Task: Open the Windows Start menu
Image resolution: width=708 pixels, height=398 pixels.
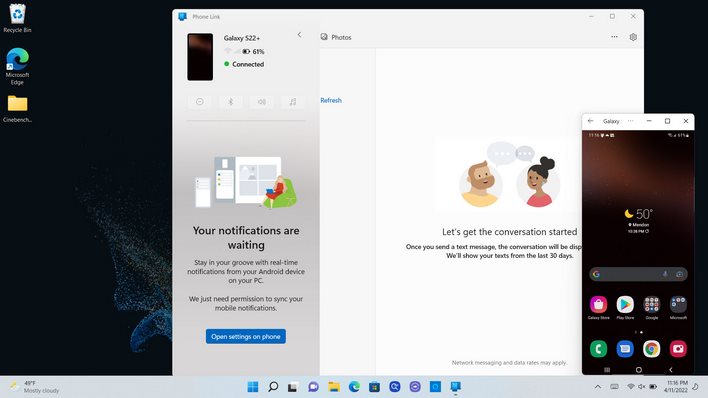Action: tap(253, 387)
